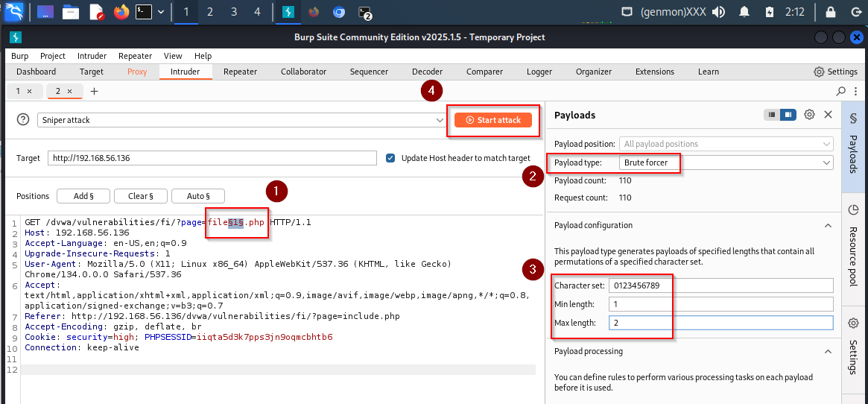Image resolution: width=868 pixels, height=404 pixels.
Task: Switch to the Learn tab
Action: pos(709,72)
